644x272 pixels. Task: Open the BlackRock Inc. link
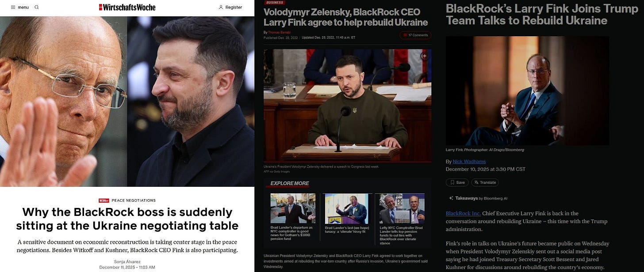pos(463,213)
